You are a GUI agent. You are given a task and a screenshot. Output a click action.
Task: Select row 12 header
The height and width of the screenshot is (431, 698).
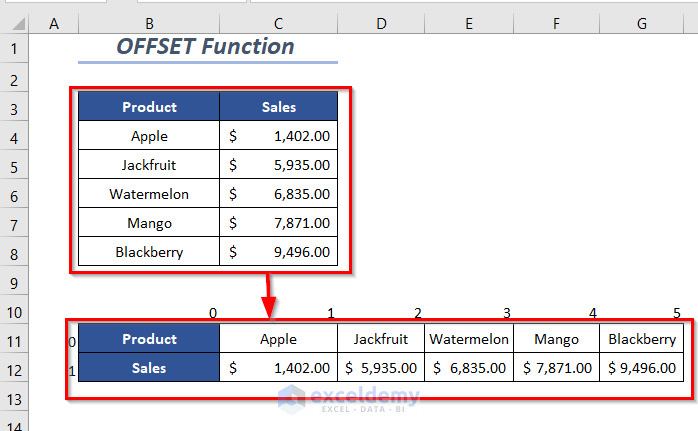pyautogui.click(x=14, y=368)
